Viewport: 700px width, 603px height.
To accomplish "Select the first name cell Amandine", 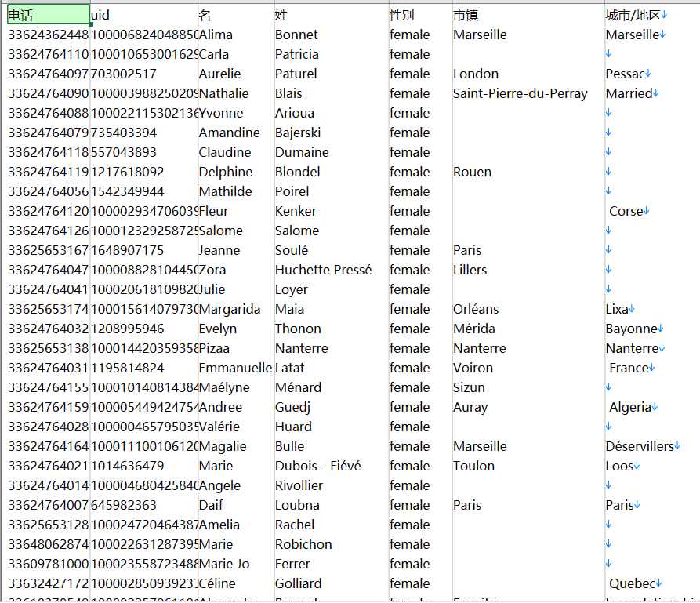I will click(236, 133).
